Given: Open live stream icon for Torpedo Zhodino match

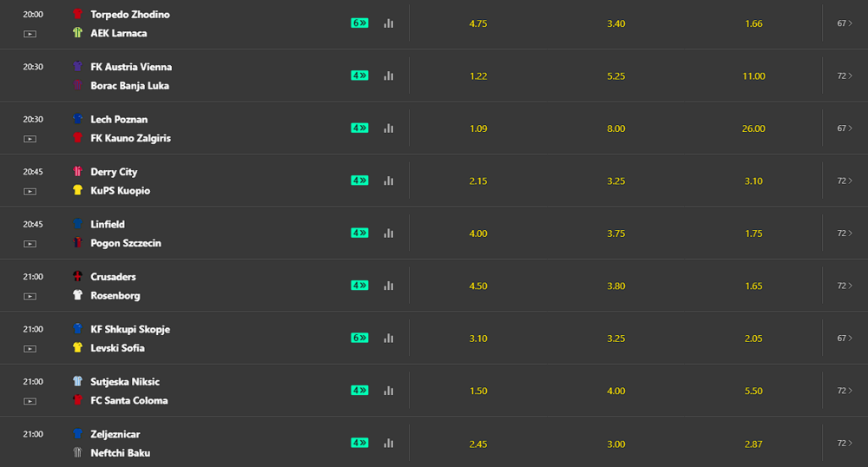Looking at the screenshot, I should click(30, 34).
